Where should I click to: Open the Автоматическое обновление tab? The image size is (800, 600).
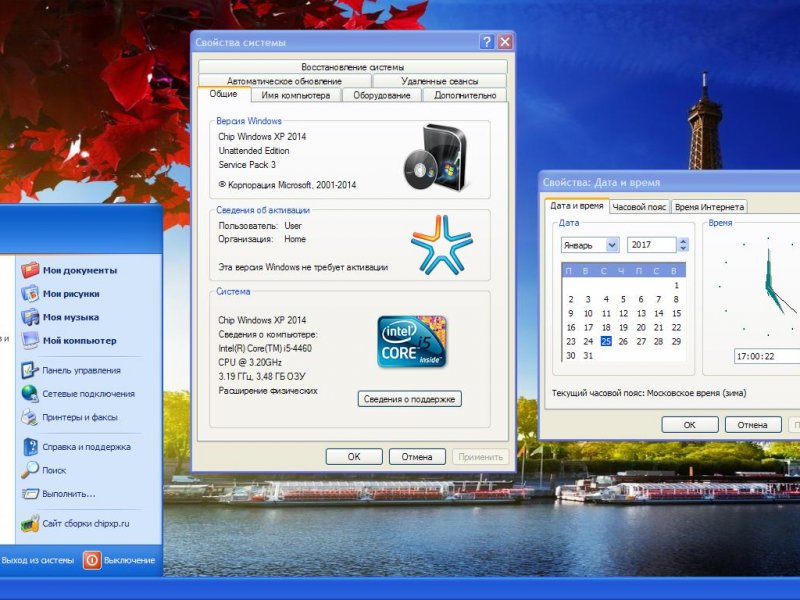point(284,81)
